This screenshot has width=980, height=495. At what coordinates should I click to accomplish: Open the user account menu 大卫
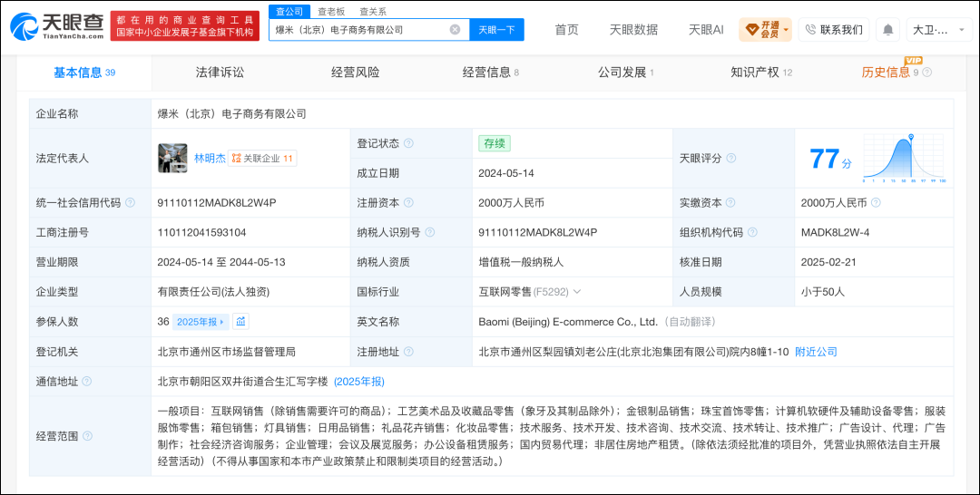click(939, 29)
